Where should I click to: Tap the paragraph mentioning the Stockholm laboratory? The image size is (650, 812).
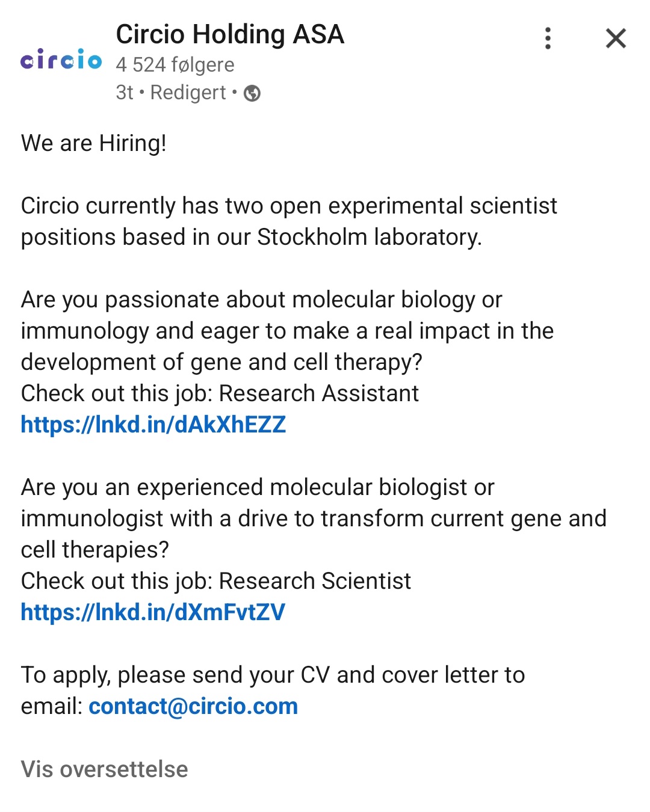pyautogui.click(x=289, y=221)
